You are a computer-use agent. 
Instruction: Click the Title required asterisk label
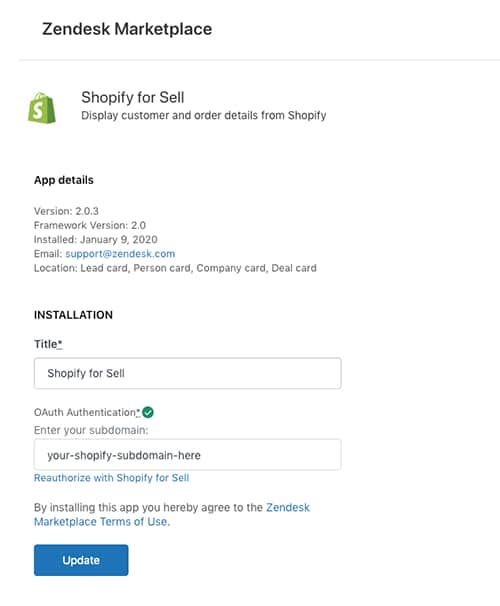click(48, 344)
